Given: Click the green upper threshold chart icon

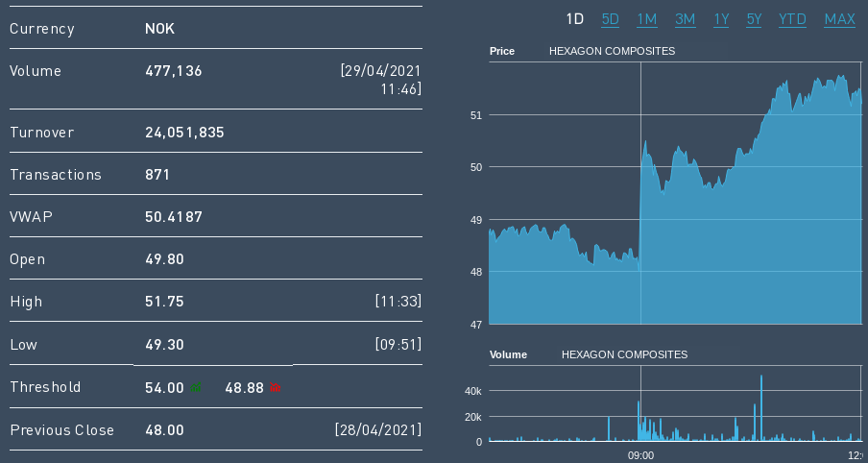Looking at the screenshot, I should 197,387.
